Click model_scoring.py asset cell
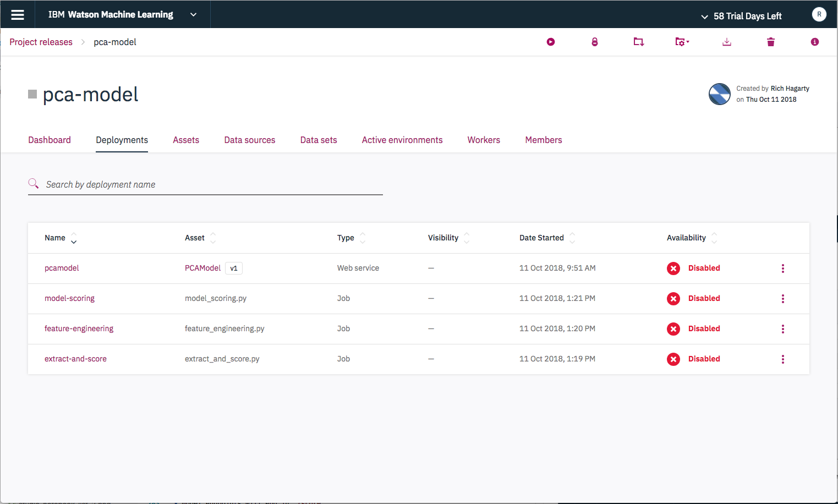The height and width of the screenshot is (504, 838). (x=216, y=298)
